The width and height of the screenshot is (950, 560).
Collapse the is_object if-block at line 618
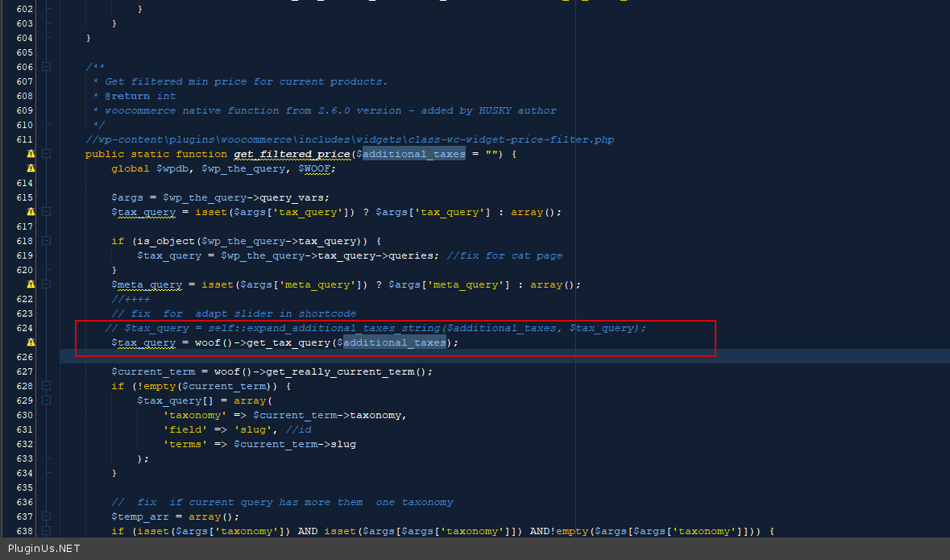pos(46,241)
